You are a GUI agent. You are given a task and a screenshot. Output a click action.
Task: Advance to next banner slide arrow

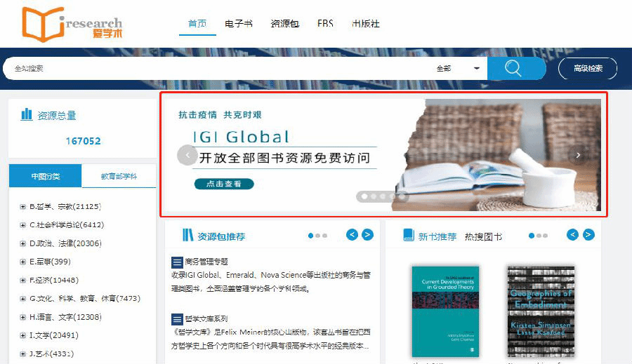(577, 155)
